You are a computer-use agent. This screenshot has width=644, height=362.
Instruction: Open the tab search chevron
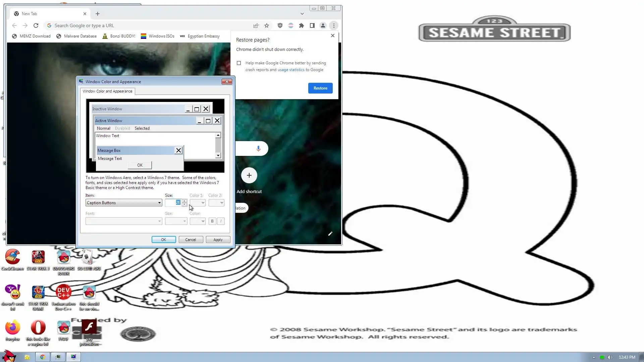[302, 14]
